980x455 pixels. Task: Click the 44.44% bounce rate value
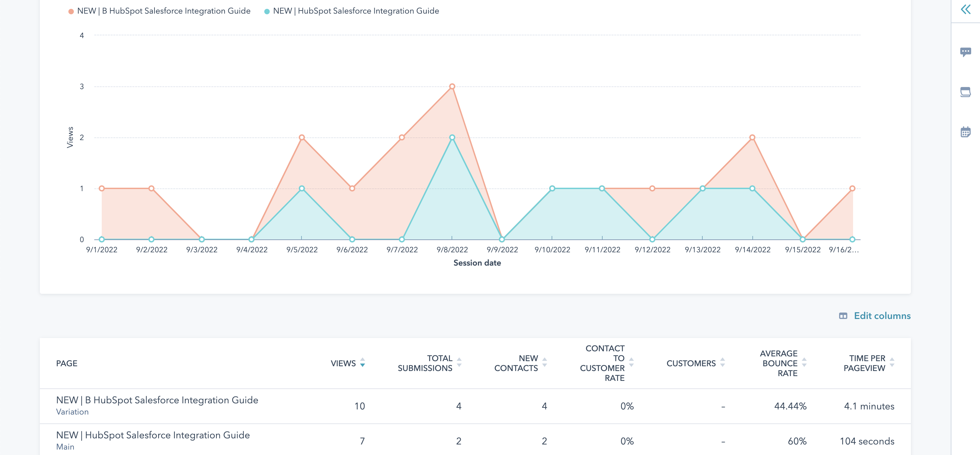790,406
